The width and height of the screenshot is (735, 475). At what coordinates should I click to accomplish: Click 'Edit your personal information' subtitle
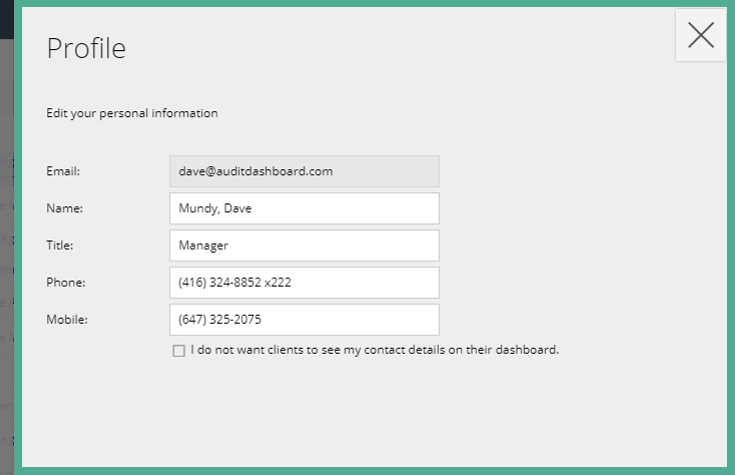(132, 113)
